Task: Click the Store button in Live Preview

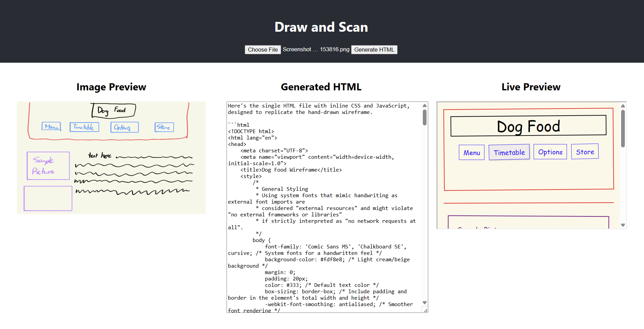Action: tap(585, 152)
